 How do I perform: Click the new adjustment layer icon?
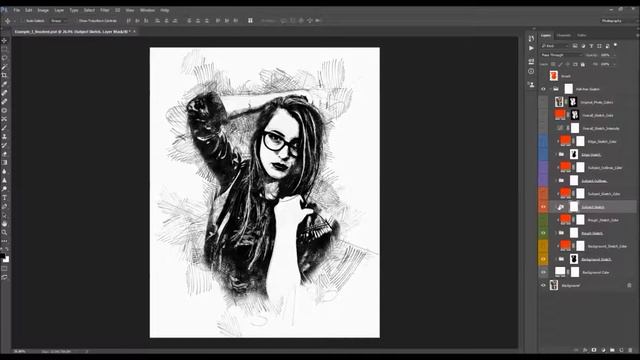(x=603, y=350)
